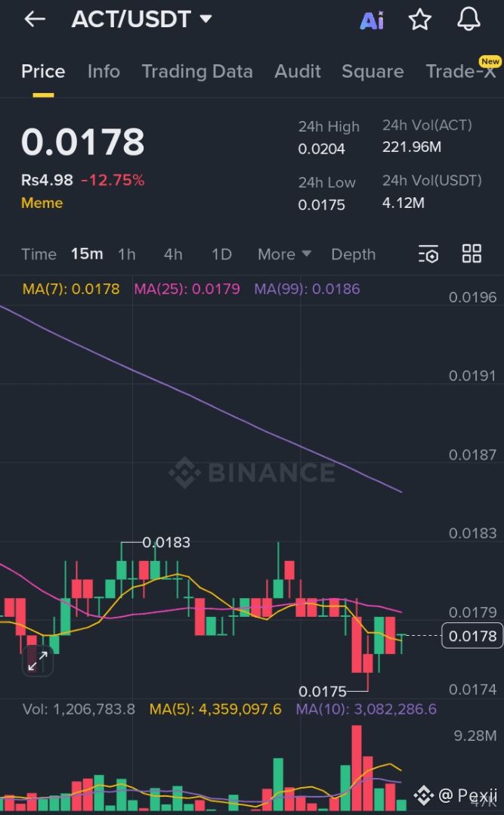504x815 pixels.
Task: Set a price alert with bell icon
Action: click(468, 19)
